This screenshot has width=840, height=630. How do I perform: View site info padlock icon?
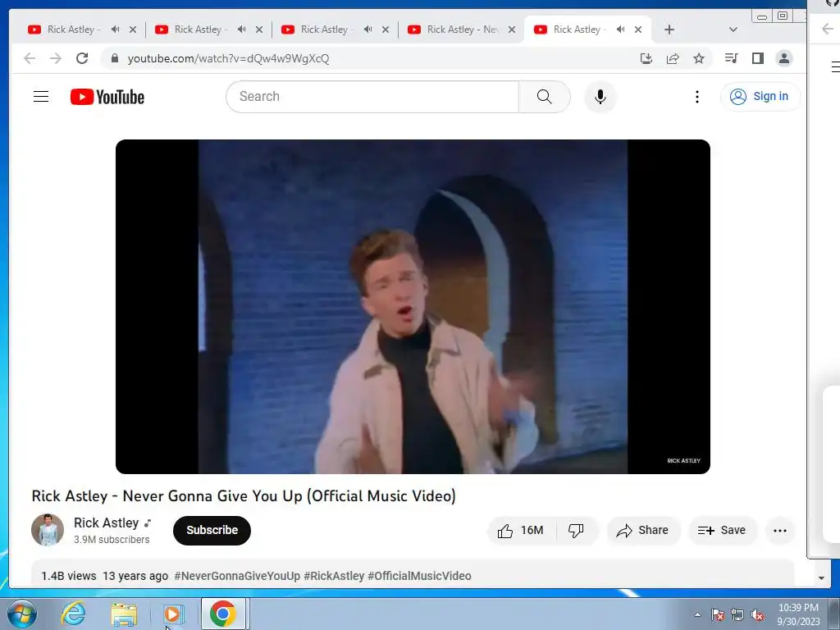point(115,58)
